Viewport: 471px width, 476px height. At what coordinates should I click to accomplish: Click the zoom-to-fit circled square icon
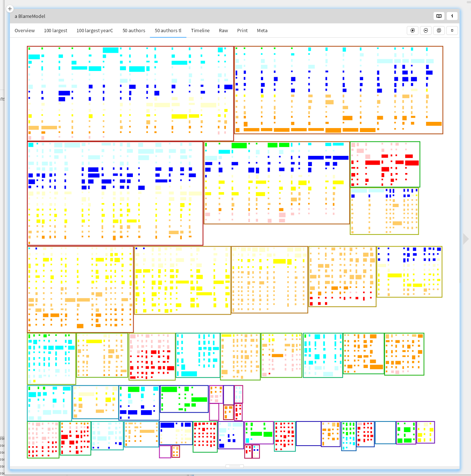439,31
